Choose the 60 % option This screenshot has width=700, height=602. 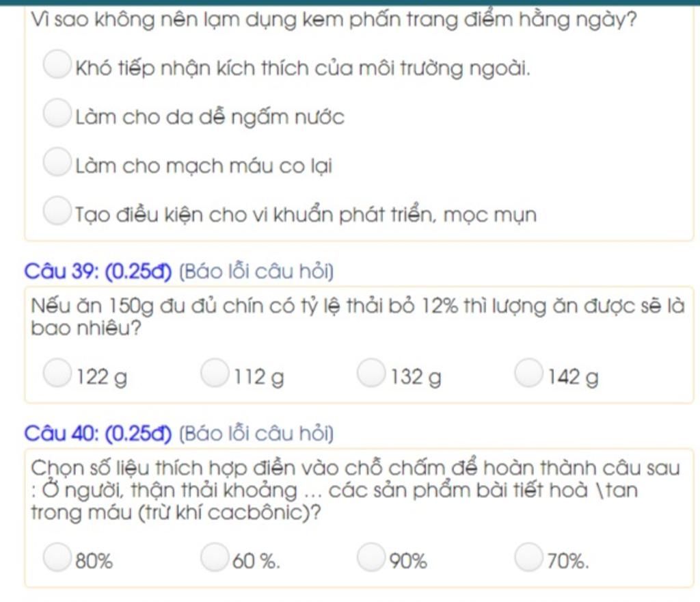coord(215,557)
